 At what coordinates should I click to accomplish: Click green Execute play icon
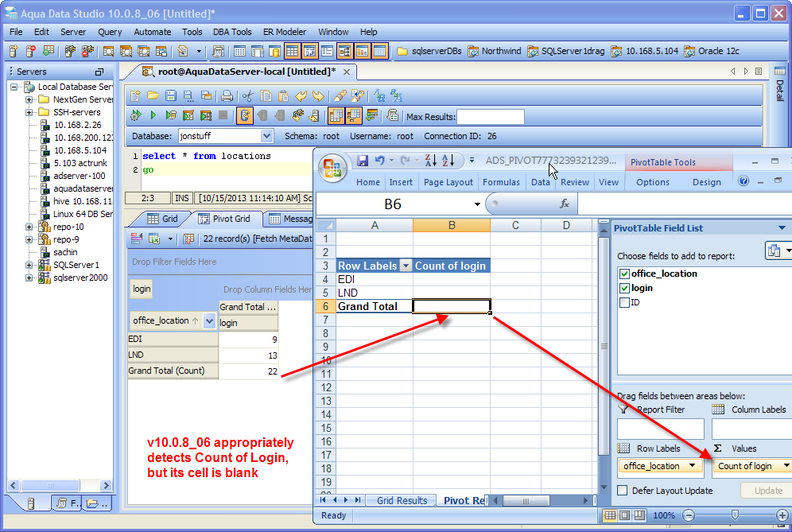[x=153, y=115]
